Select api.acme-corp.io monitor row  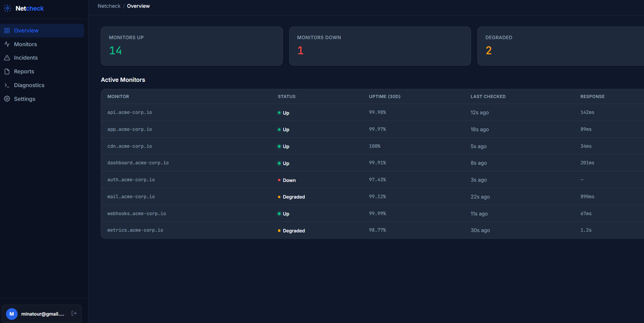372,112
